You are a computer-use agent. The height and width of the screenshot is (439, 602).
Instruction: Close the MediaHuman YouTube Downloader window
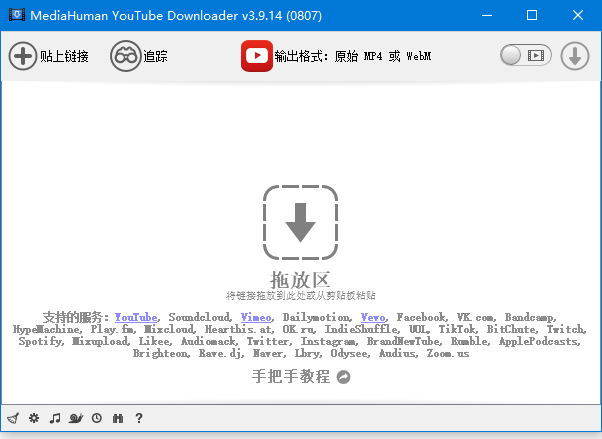click(578, 15)
